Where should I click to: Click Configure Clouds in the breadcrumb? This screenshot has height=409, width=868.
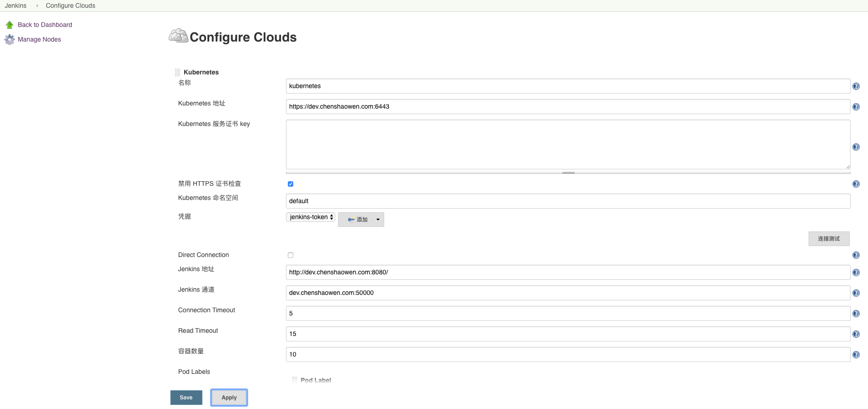pyautogui.click(x=70, y=6)
